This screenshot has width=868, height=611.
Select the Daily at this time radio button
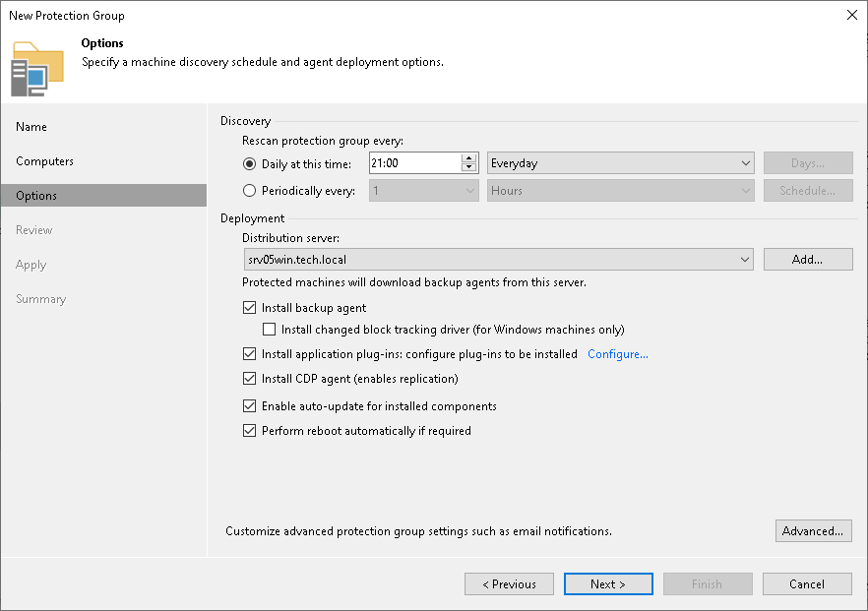250,163
